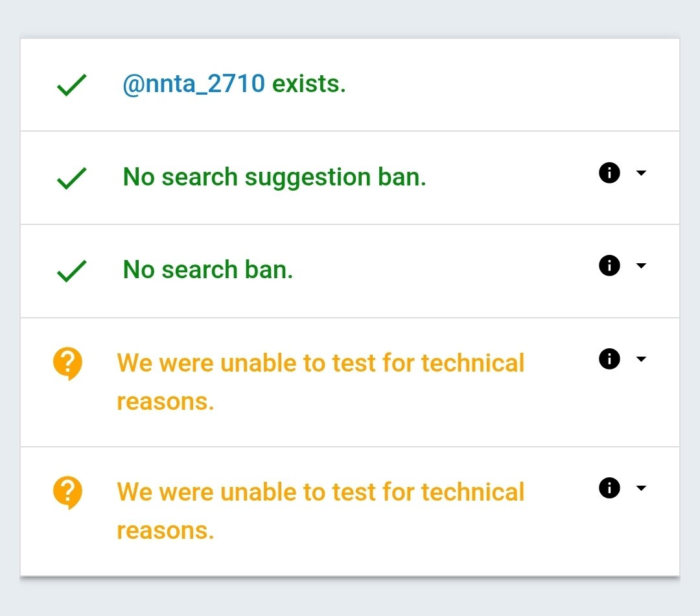Click the green checkmark for No search ban

(x=72, y=271)
